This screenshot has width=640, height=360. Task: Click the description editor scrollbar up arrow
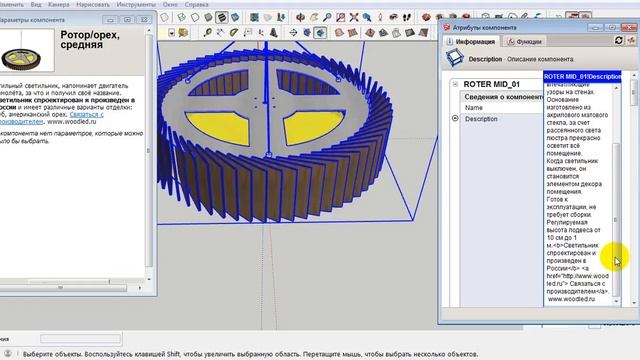coord(616,88)
